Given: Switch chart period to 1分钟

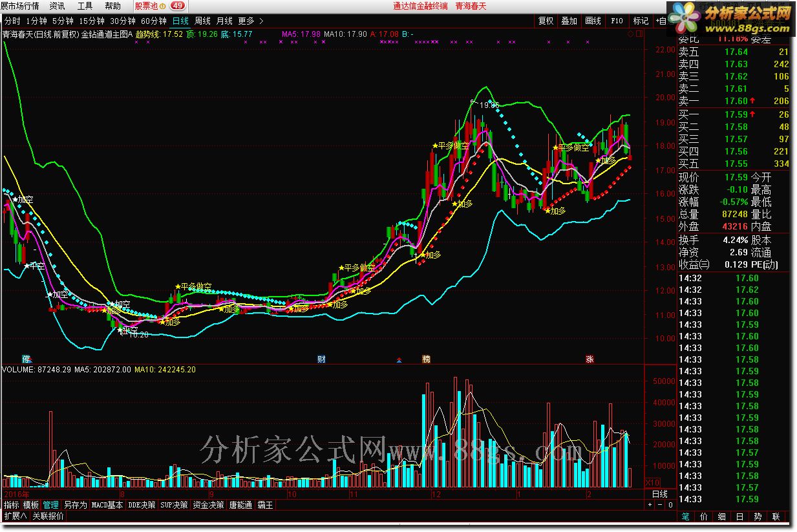Looking at the screenshot, I should tap(37, 21).
